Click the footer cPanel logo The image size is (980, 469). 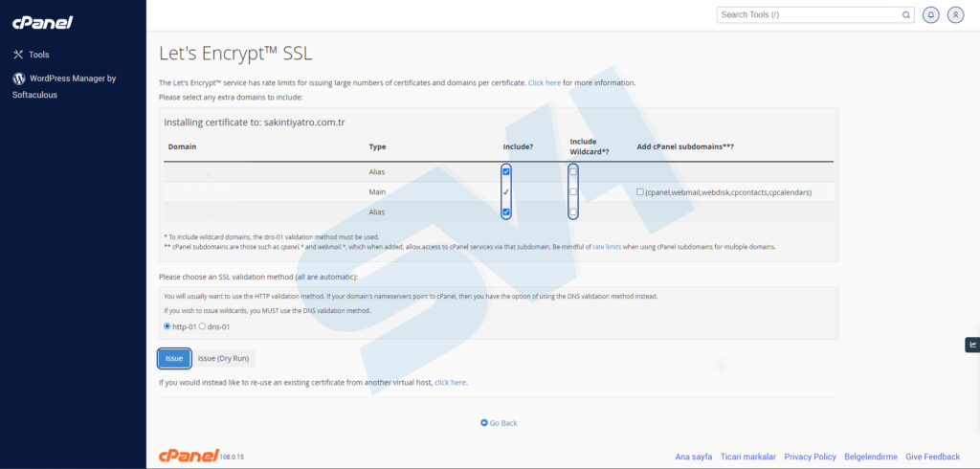189,456
